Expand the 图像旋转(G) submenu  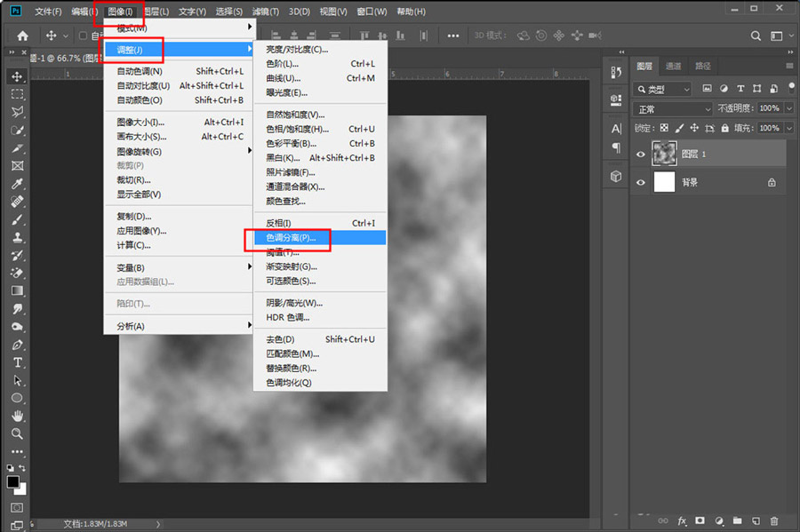(x=178, y=151)
